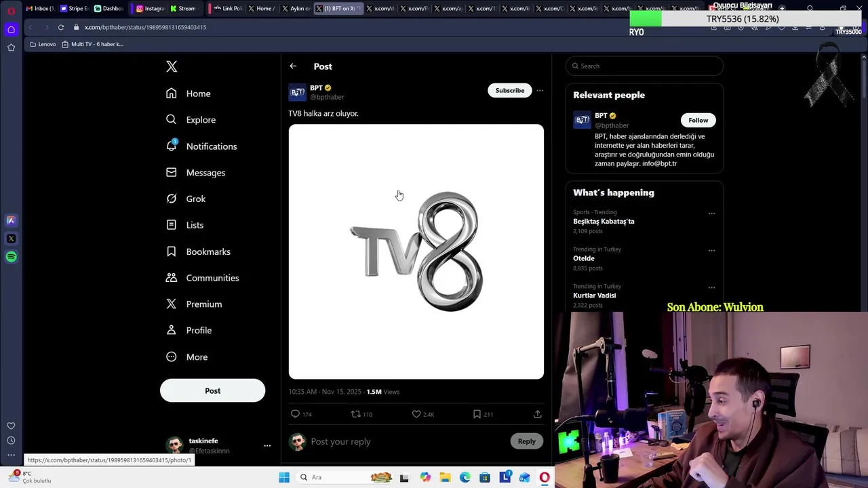Open the Kurtlar Vadisi trending topic
This screenshot has width=868, height=488.
click(594, 296)
